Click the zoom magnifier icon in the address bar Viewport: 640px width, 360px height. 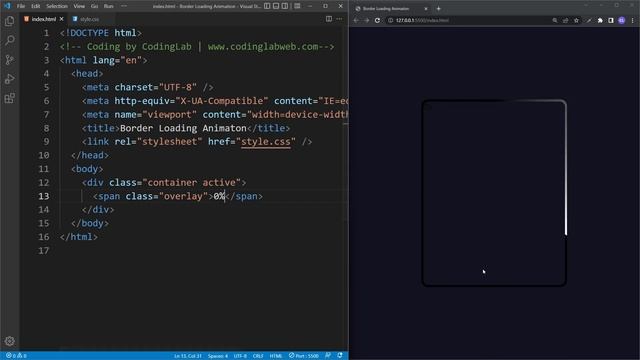[555, 20]
